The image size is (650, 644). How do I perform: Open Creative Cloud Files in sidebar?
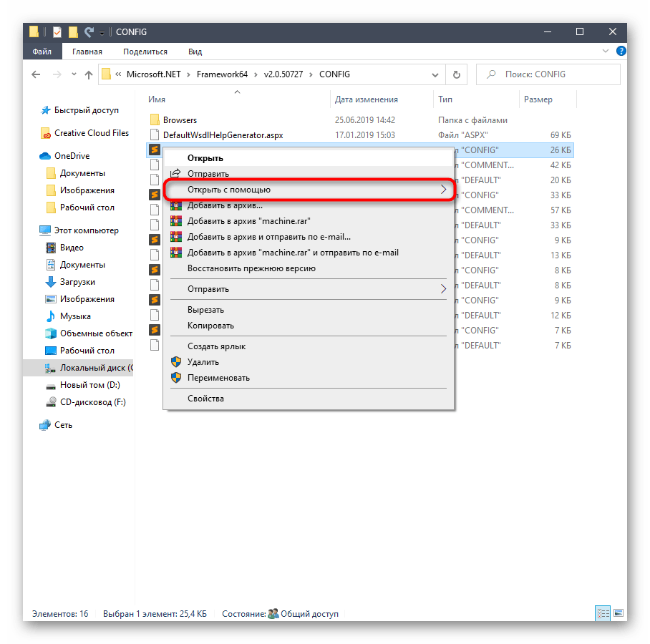91,133
